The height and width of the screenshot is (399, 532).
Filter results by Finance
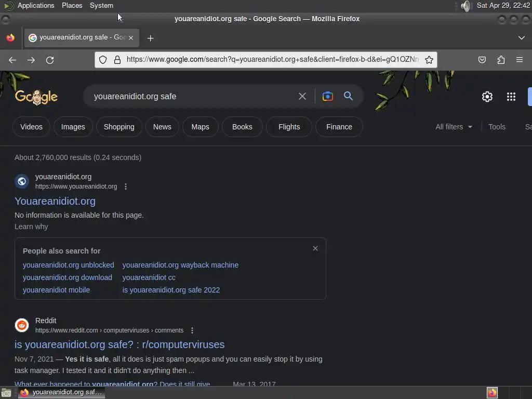click(339, 127)
